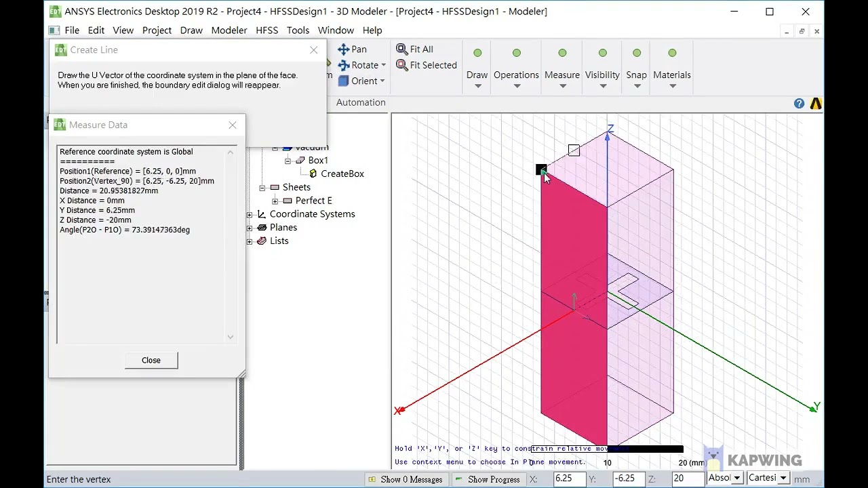The image size is (868, 488).
Task: Click the 'Distance = 20.95381827mm' line
Action: click(109, 191)
